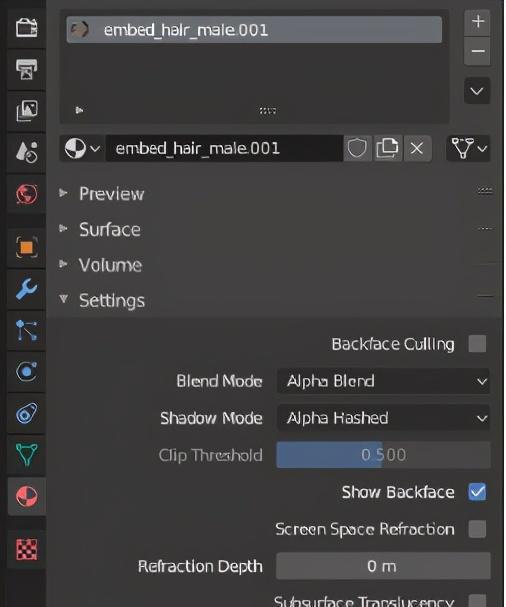Image resolution: width=506 pixels, height=607 pixels.
Task: Add a material slot with plus button
Action: 477,22
